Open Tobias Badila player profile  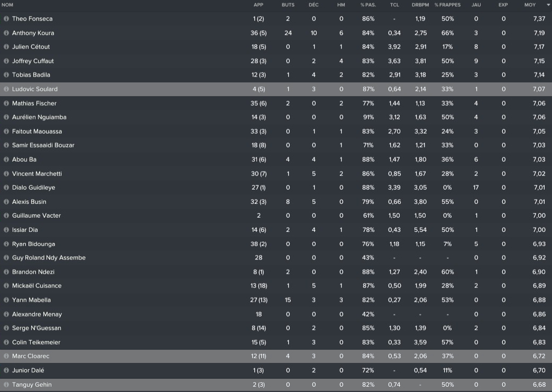pyautogui.click(x=31, y=75)
